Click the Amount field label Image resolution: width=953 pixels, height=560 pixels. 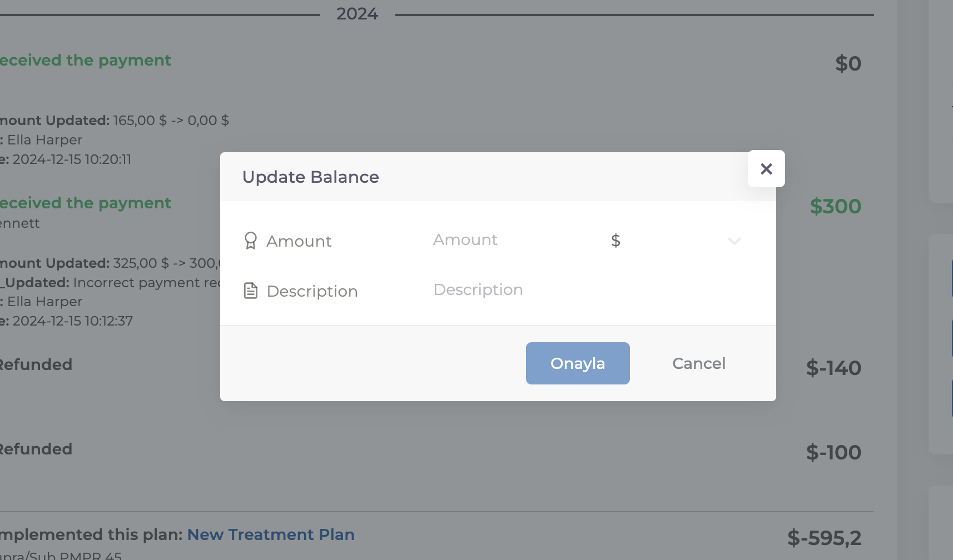click(299, 242)
